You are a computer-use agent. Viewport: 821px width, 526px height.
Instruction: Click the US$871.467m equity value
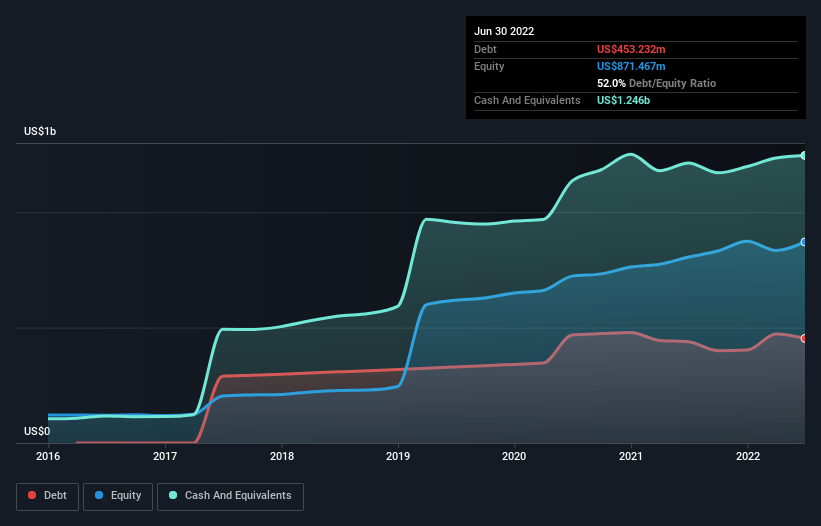[x=631, y=66]
